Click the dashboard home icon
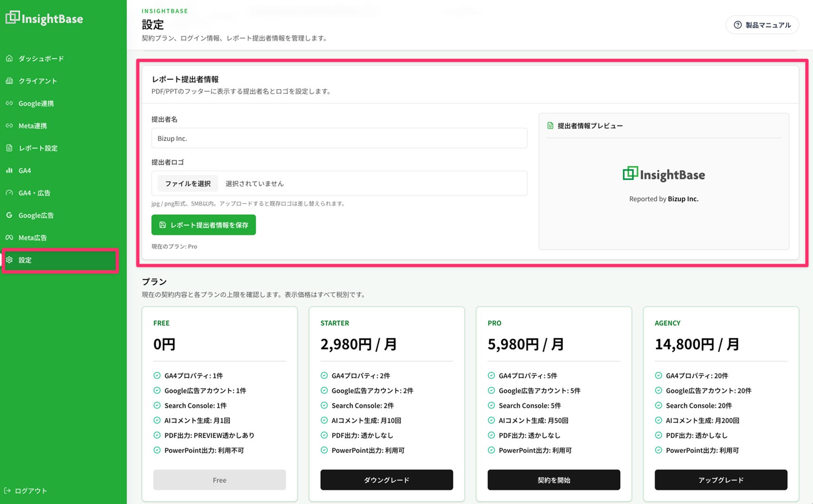 [9, 58]
